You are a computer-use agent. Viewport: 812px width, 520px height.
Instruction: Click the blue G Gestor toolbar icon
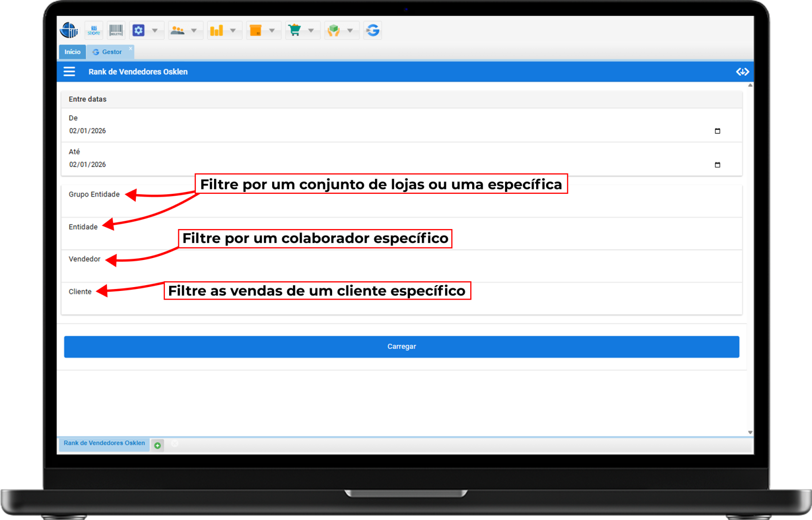[x=373, y=30]
